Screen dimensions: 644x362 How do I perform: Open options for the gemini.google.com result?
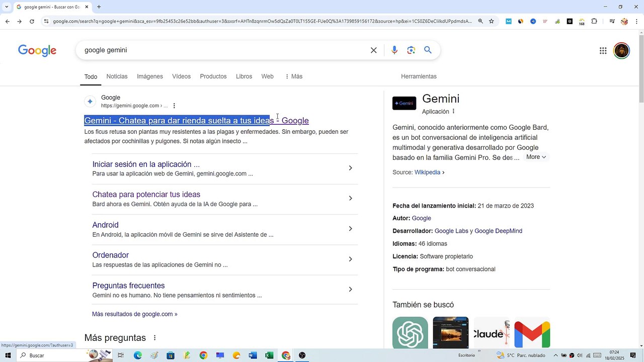click(174, 106)
